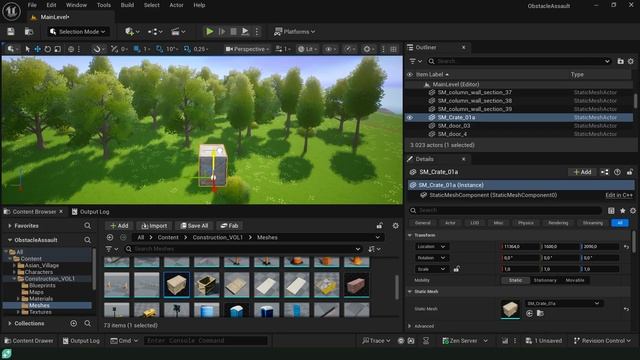Open the Fab button in Content Browser

click(x=229, y=226)
